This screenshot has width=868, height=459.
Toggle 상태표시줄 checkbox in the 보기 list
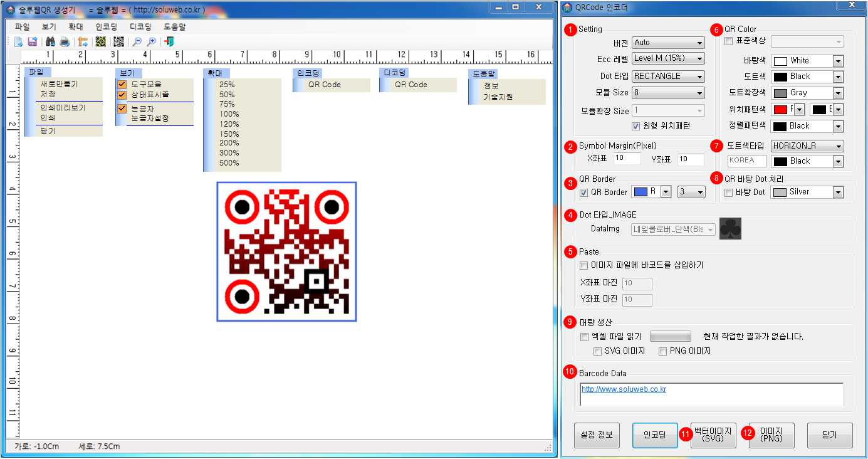point(122,95)
